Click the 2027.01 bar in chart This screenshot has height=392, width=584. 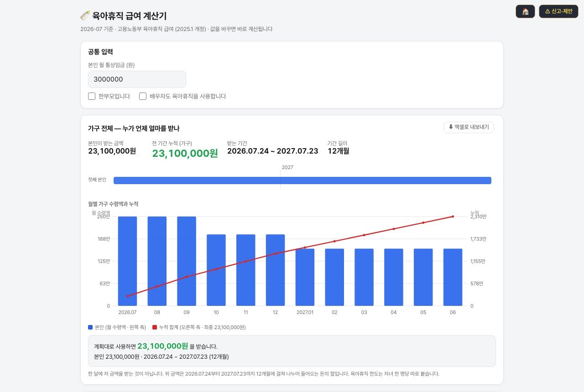click(305, 277)
